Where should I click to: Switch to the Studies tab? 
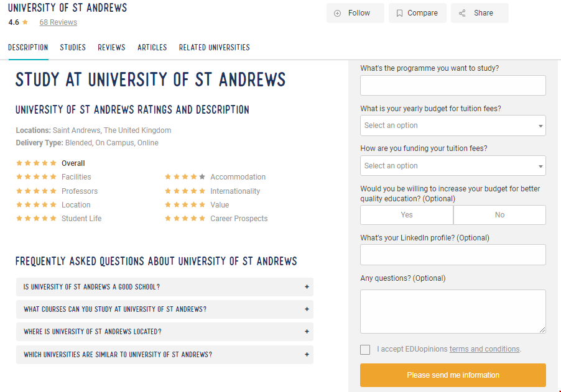click(73, 47)
